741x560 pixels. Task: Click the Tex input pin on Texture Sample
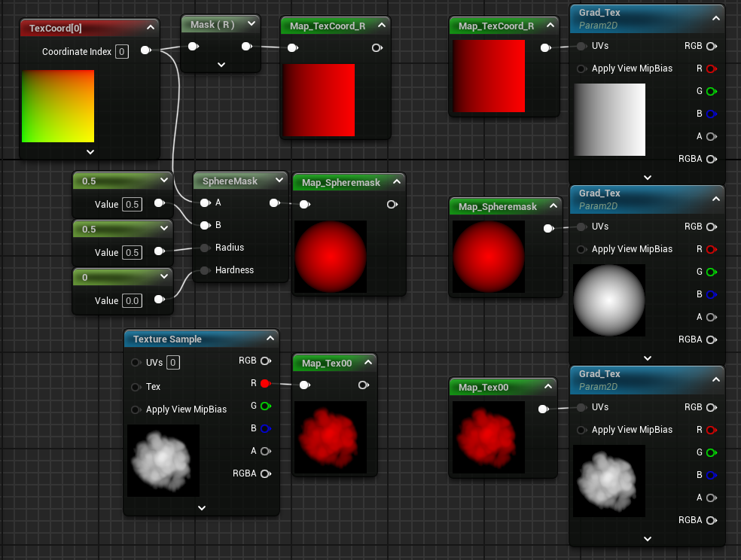click(136, 387)
